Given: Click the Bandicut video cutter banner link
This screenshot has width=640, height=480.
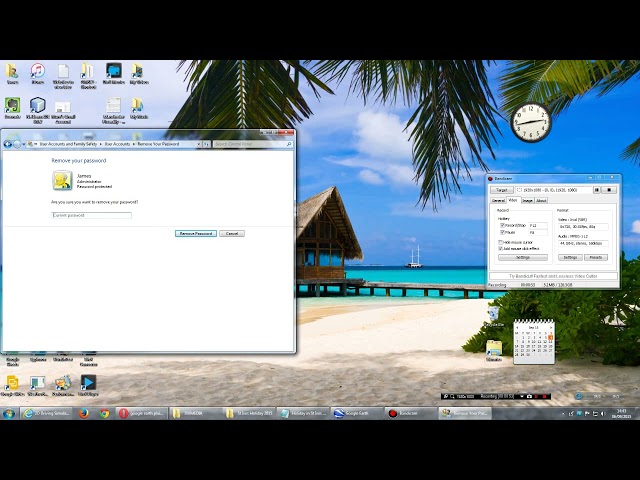Looking at the screenshot, I should 553,276.
